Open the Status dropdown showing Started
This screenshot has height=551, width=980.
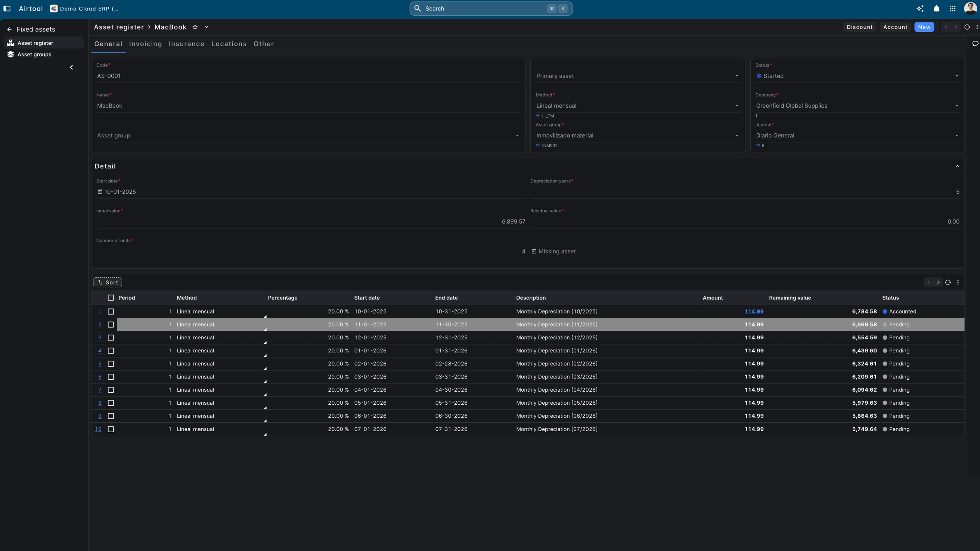(857, 76)
